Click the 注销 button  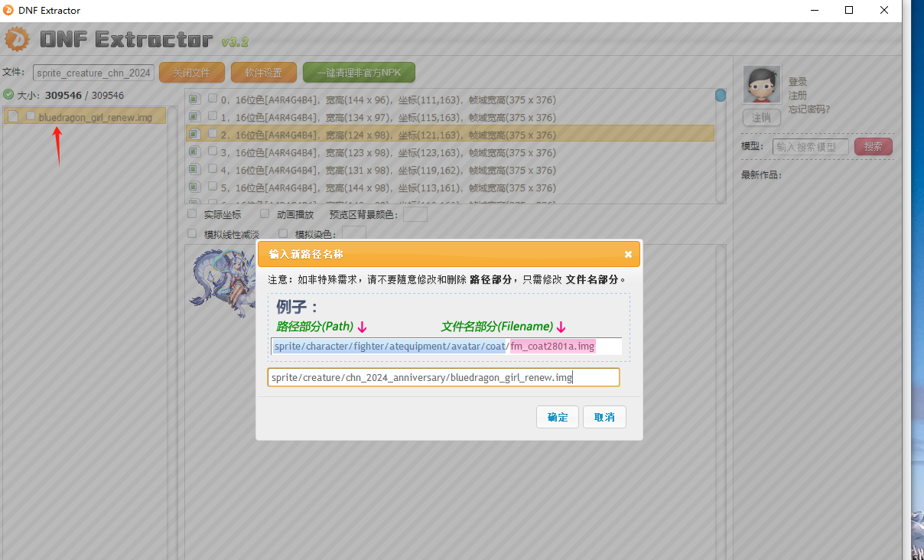(x=761, y=118)
